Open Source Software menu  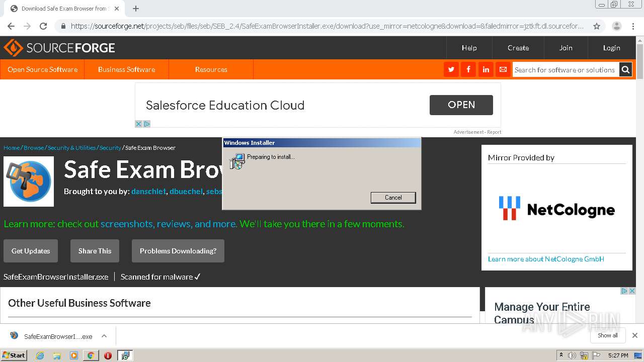click(42, 69)
